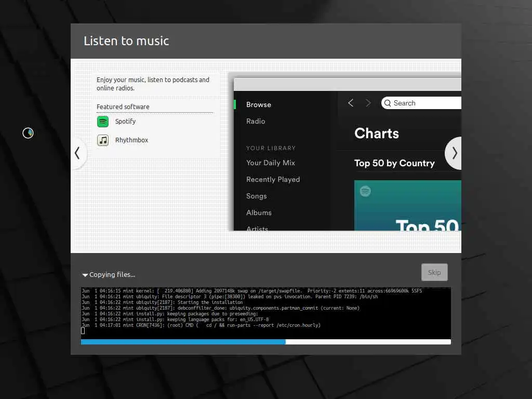Click the Featured software heading

(123, 107)
